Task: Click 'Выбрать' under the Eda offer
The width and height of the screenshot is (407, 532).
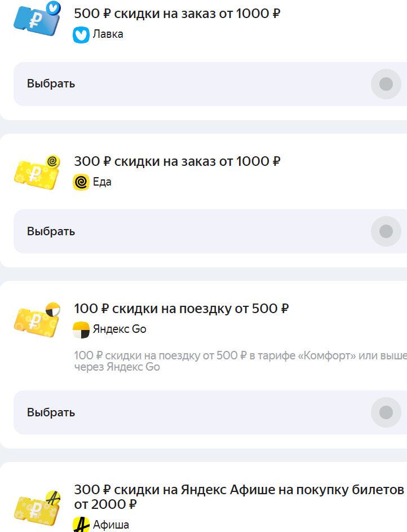Action: 51,231
